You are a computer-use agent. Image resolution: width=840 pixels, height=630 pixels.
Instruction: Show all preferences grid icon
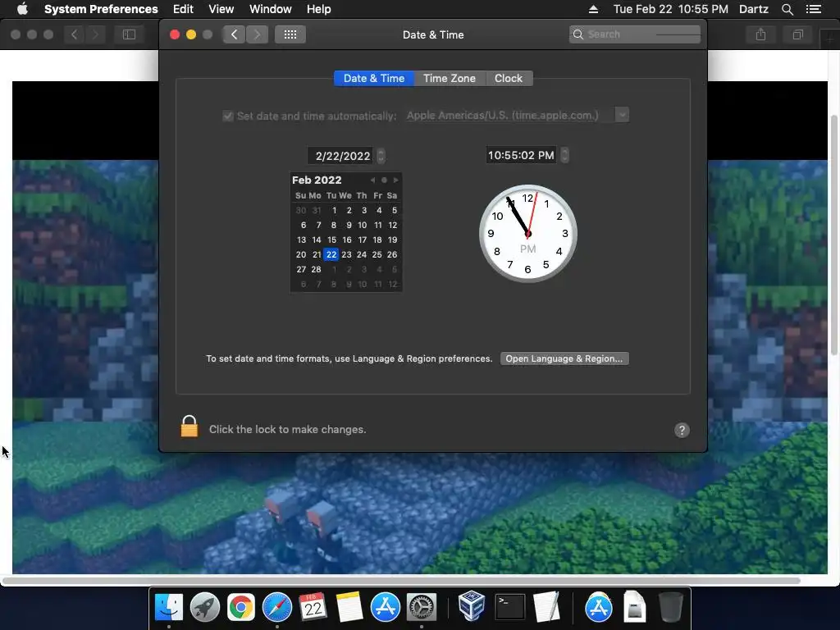tap(290, 34)
